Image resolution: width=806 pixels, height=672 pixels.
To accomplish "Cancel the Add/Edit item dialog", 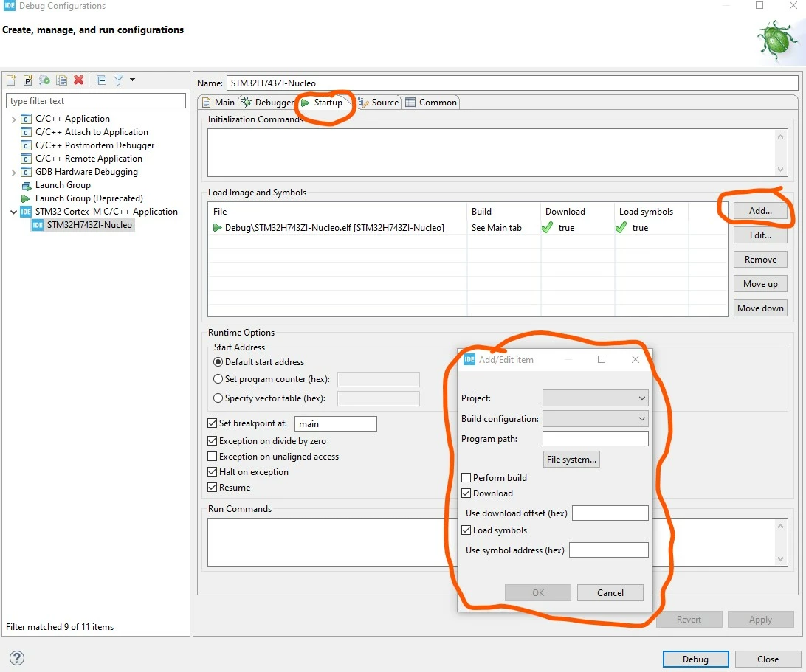I will 610,593.
